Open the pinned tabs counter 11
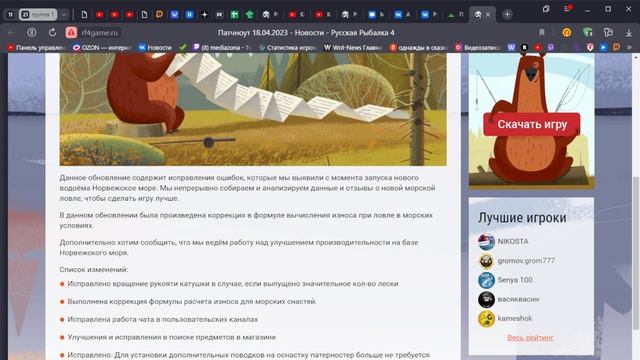Image resolution: width=640 pixels, height=360 pixels. tap(10, 15)
